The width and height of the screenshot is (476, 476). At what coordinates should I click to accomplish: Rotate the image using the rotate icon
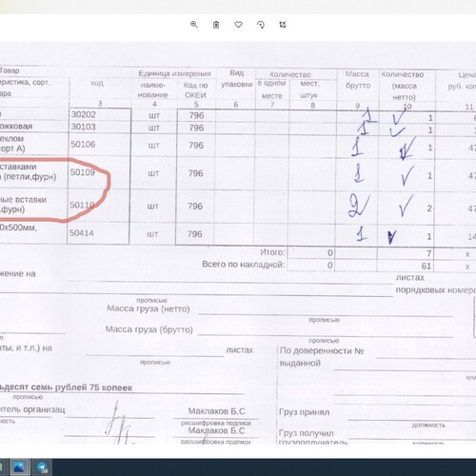[x=261, y=25]
